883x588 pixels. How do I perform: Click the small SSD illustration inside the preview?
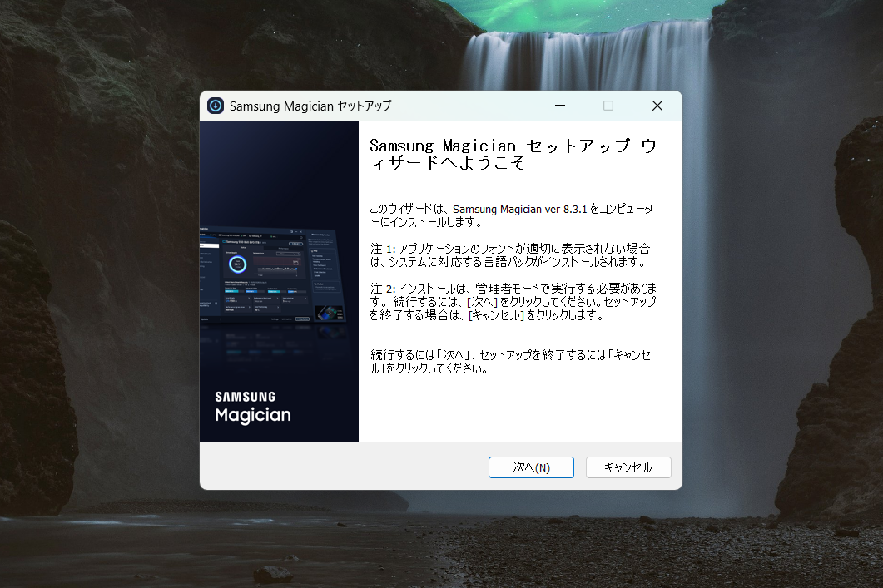(330, 313)
